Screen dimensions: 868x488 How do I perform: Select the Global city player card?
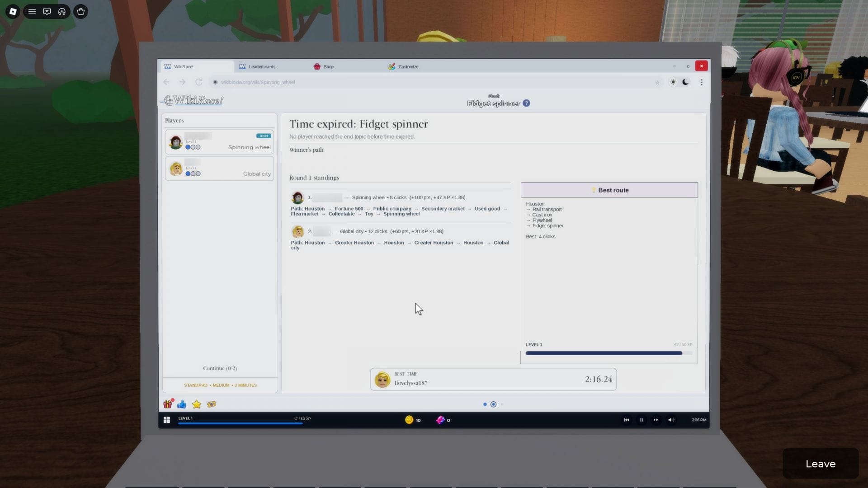219,169
